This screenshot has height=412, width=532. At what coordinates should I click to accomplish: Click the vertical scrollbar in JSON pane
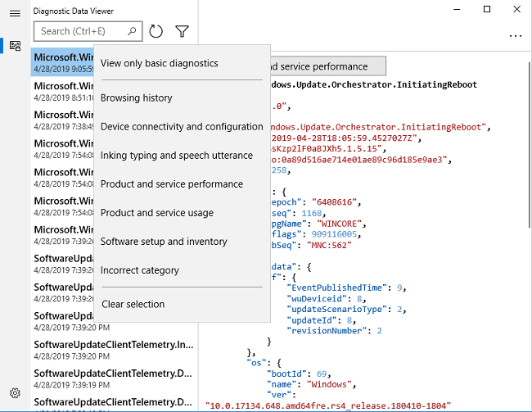(530, 145)
